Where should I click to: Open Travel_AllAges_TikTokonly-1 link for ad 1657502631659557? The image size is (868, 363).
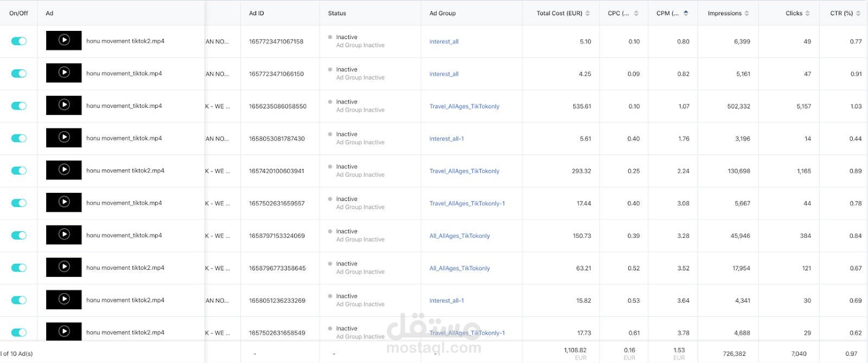[x=467, y=204]
